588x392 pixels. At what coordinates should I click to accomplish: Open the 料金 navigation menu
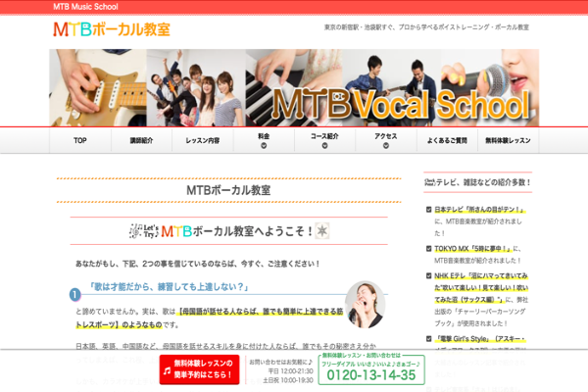point(264,136)
